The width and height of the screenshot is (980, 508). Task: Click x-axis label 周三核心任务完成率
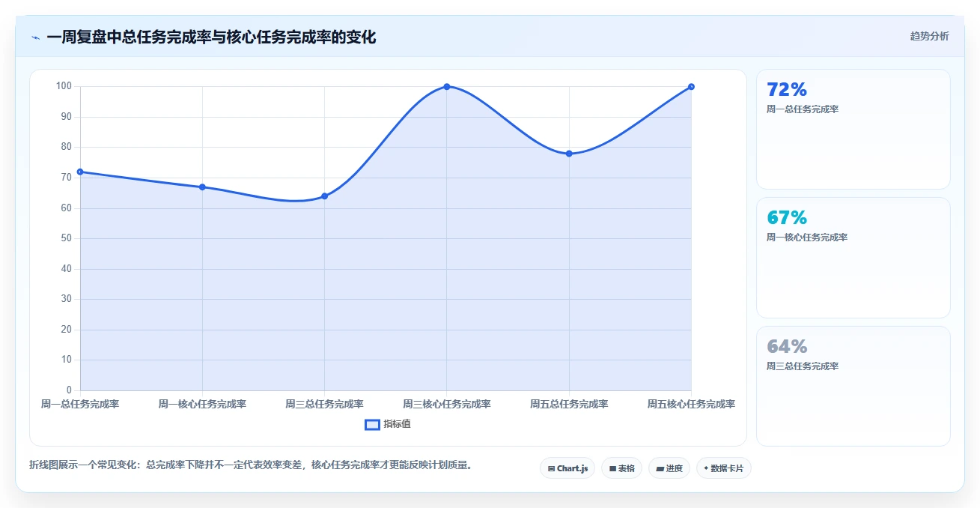point(447,404)
